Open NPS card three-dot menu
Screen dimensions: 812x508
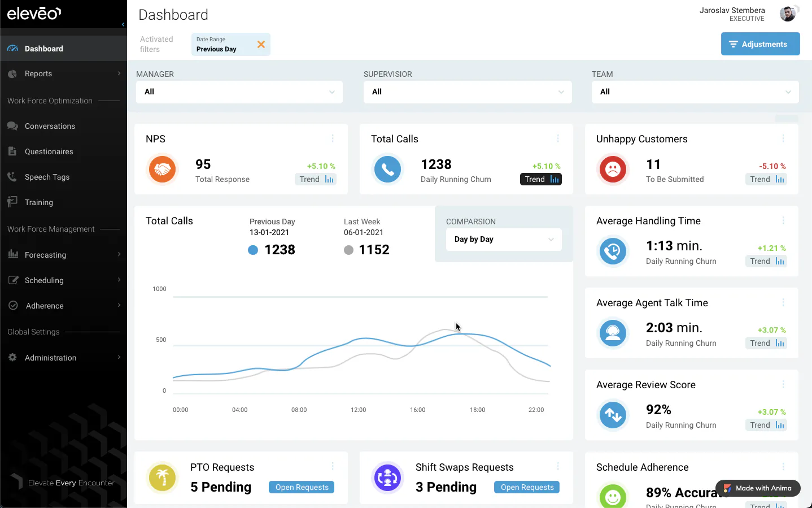coord(333,138)
